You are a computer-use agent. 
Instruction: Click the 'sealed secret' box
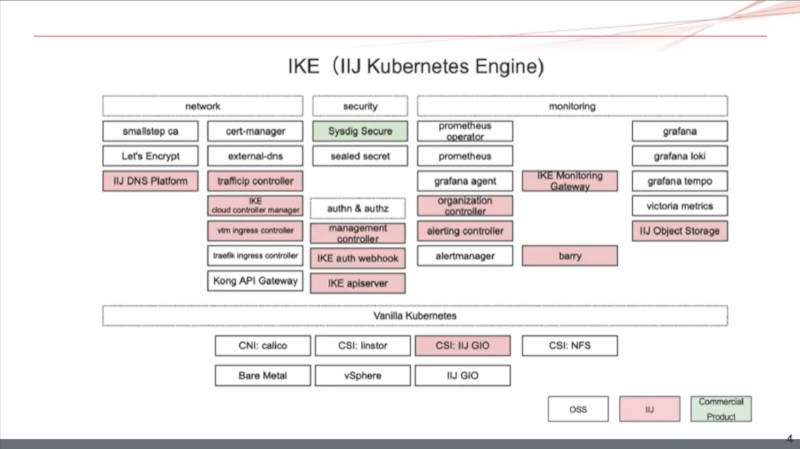(360, 156)
